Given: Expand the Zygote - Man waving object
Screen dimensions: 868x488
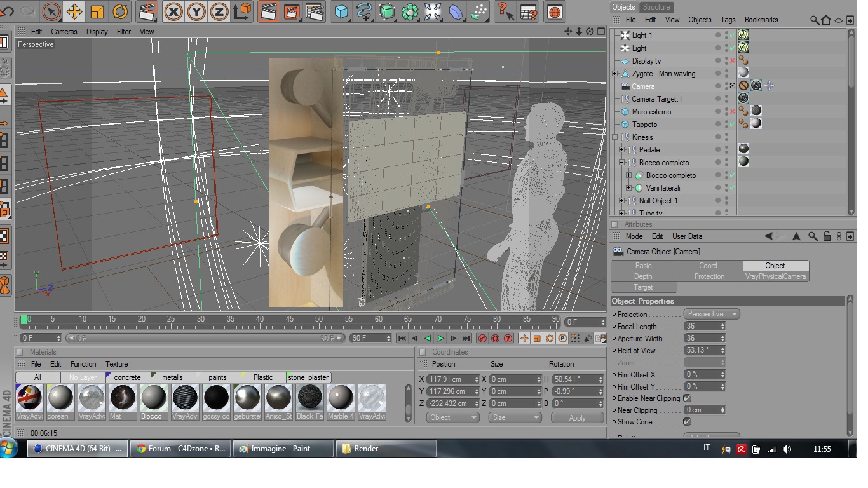Looking at the screenshot, I should pos(615,74).
